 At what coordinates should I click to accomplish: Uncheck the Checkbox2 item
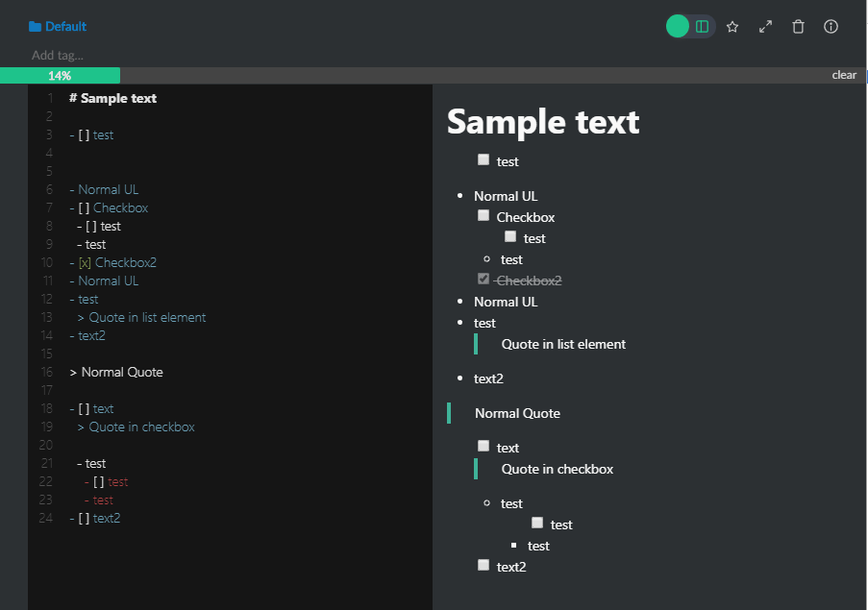tap(484, 279)
